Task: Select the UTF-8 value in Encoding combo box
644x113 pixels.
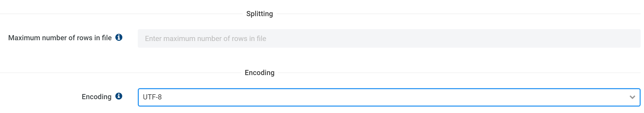Action: (x=152, y=97)
